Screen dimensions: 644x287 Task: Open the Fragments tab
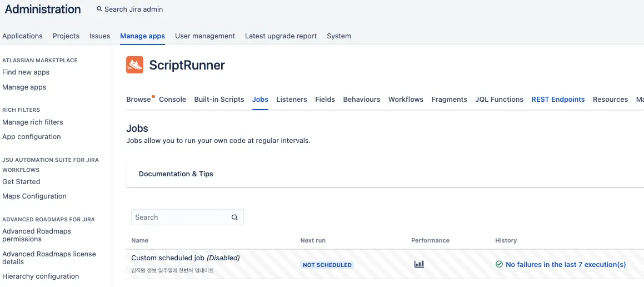450,99
